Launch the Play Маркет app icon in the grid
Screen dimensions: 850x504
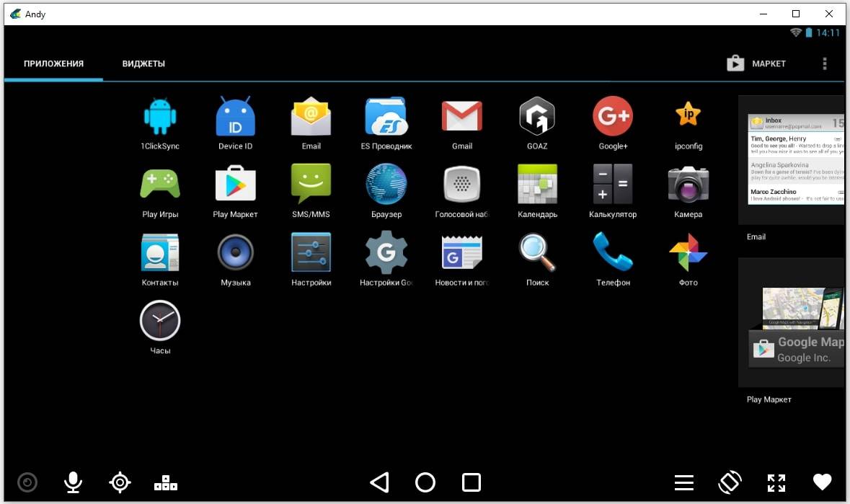point(235,185)
